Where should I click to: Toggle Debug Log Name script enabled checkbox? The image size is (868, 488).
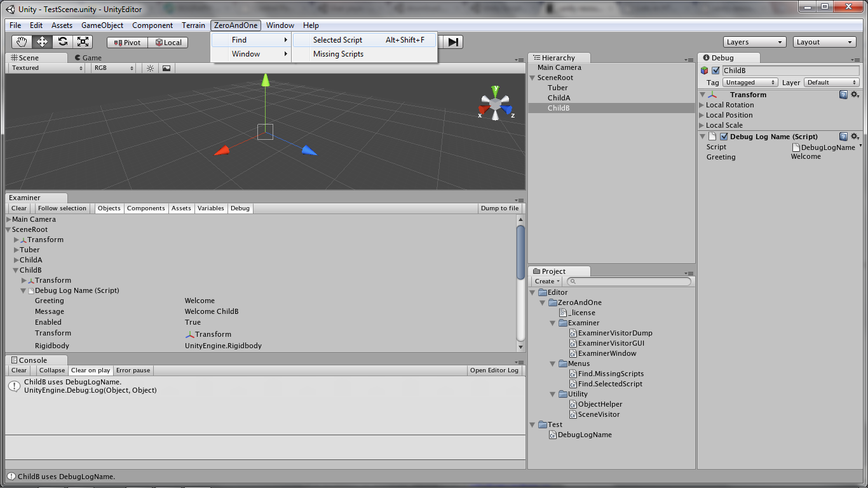(x=724, y=137)
